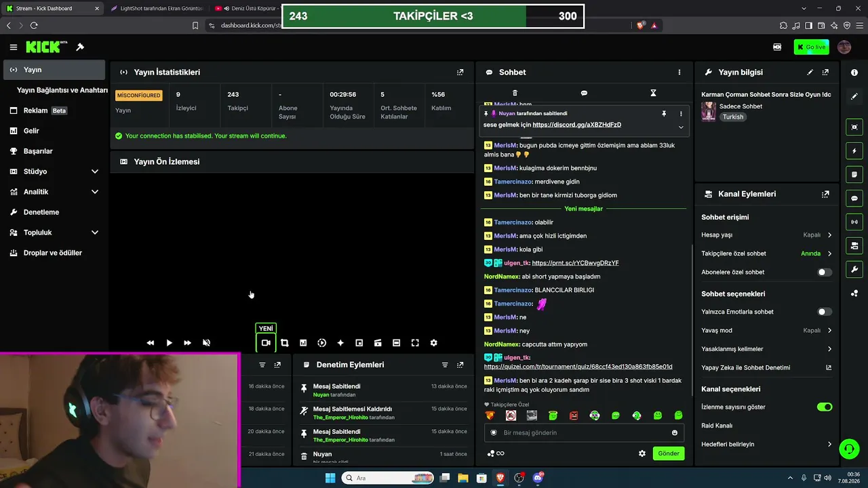Open Yayın Bağlantısı ve Anahtarı page
This screenshot has height=488, width=868.
pos(62,90)
